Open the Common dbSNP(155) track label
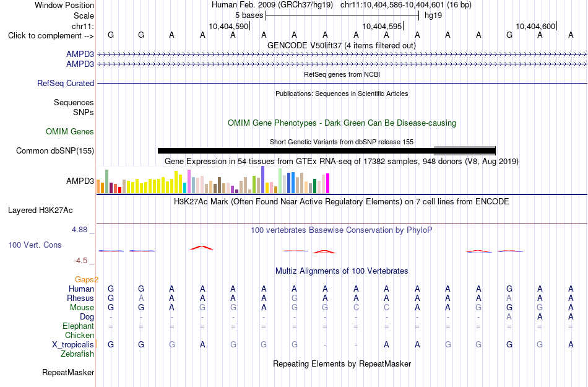 pyautogui.click(x=55, y=150)
